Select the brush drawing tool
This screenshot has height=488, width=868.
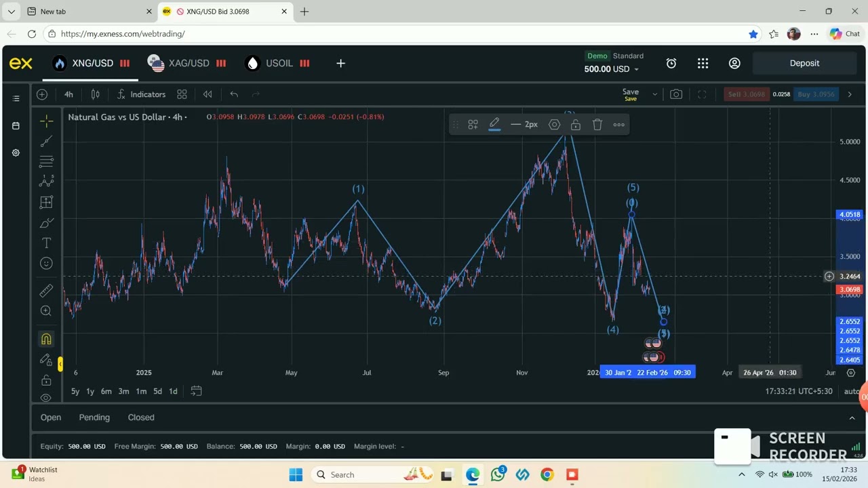tap(46, 223)
